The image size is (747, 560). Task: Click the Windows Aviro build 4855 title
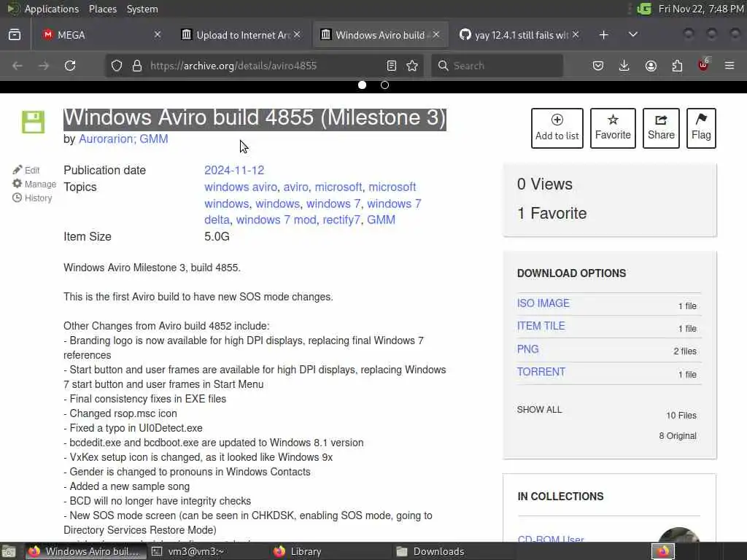[255, 118]
